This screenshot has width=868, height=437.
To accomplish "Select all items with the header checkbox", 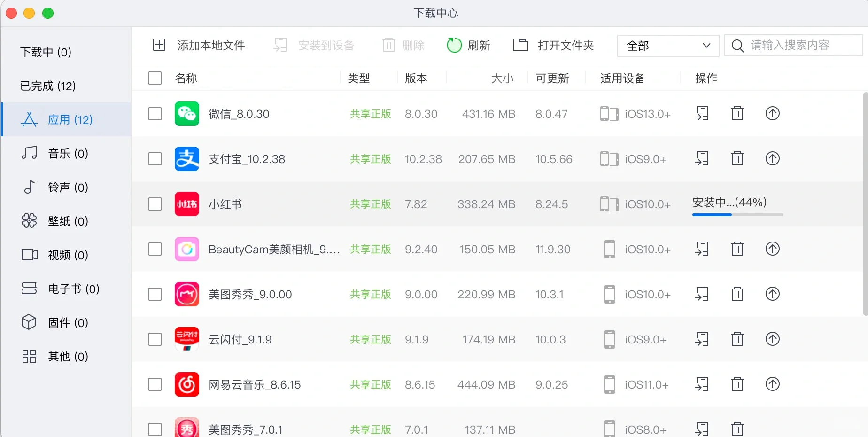I will coord(155,78).
